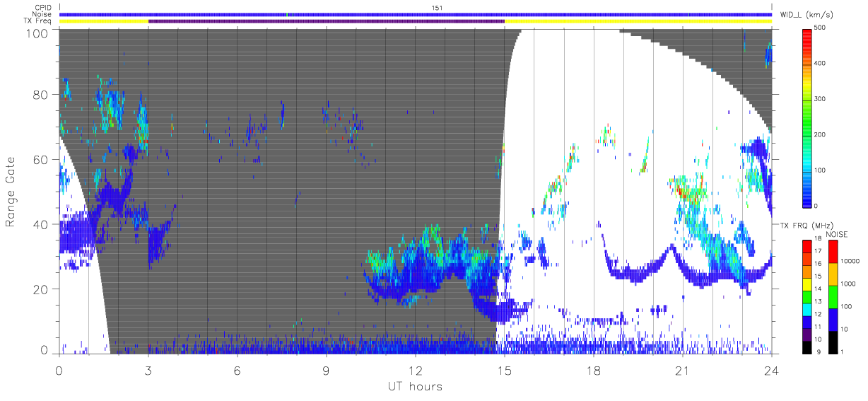This screenshot has width=868, height=401.
Task: Click the 21 tick on UT hours axis
Action: pyautogui.click(x=683, y=371)
